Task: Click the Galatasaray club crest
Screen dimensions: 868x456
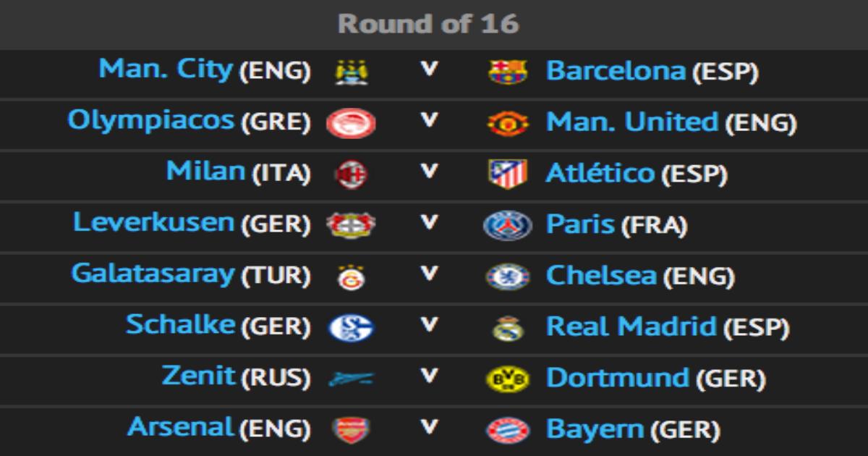Action: (x=352, y=277)
